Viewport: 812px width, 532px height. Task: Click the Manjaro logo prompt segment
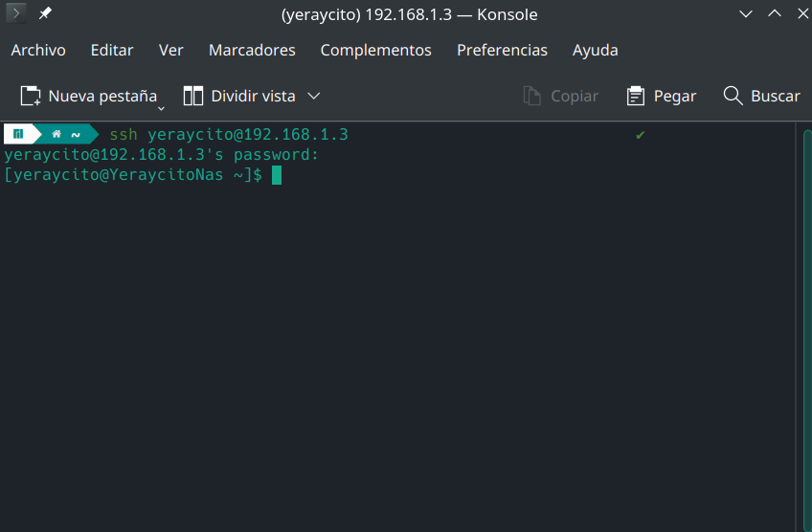pos(18,135)
